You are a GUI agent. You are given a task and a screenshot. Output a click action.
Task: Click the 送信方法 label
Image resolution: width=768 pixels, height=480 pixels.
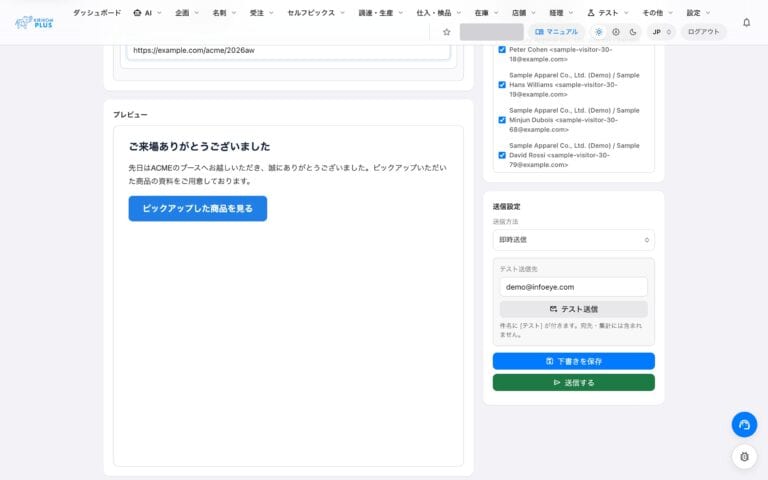click(x=505, y=222)
